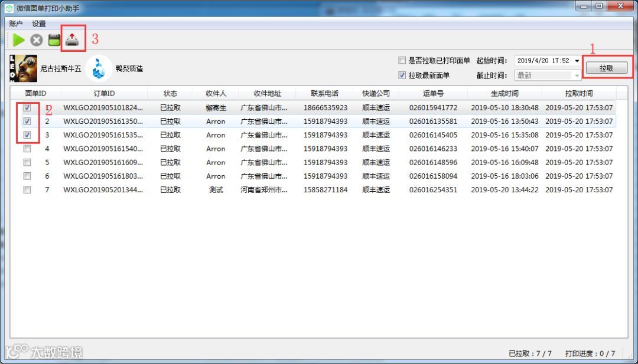Open the 设置 menu
The image size is (638, 364).
(x=39, y=24)
